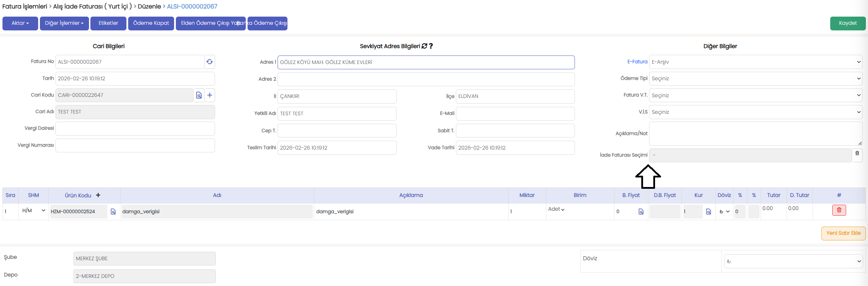This screenshot has height=286, width=868.
Task: Click the plus icon in Ürün Kodu header
Action: 98,195
